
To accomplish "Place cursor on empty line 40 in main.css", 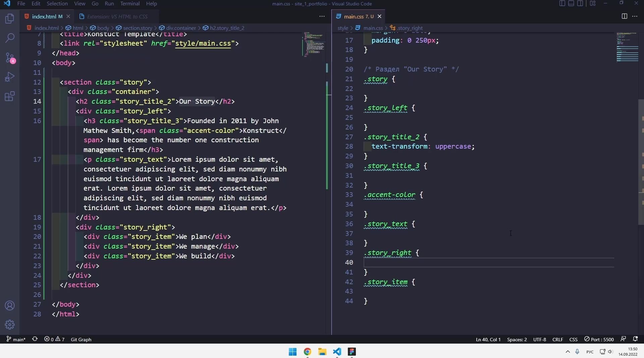I will point(489,262).
